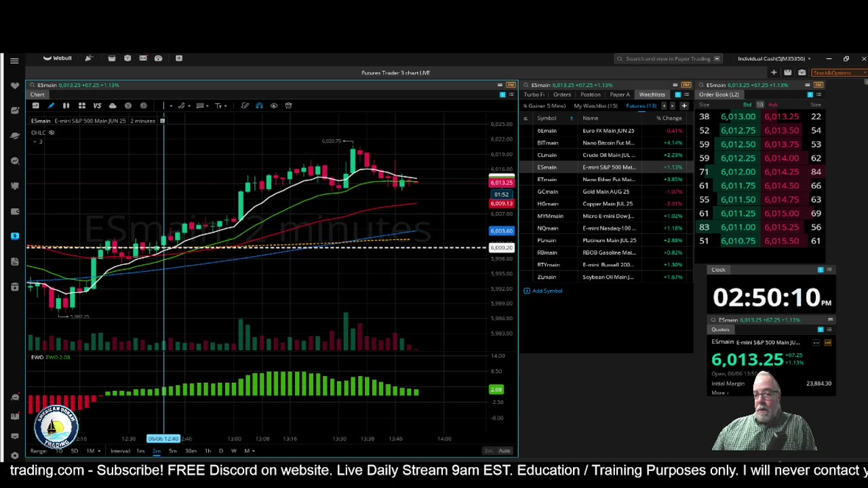Open the order book widget menu lines icon
Viewport: 868px width, 488px height.
818,95
